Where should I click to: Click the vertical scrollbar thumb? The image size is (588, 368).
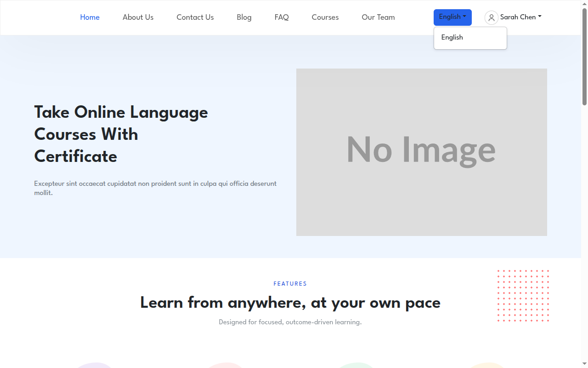[x=584, y=56]
